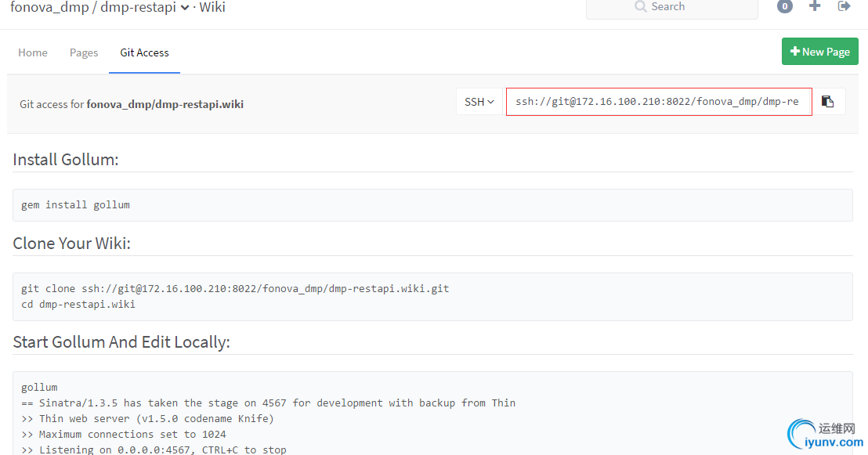Click 'Start Gollum And Edit Locally:' heading
This screenshot has width=868, height=455.
[121, 342]
